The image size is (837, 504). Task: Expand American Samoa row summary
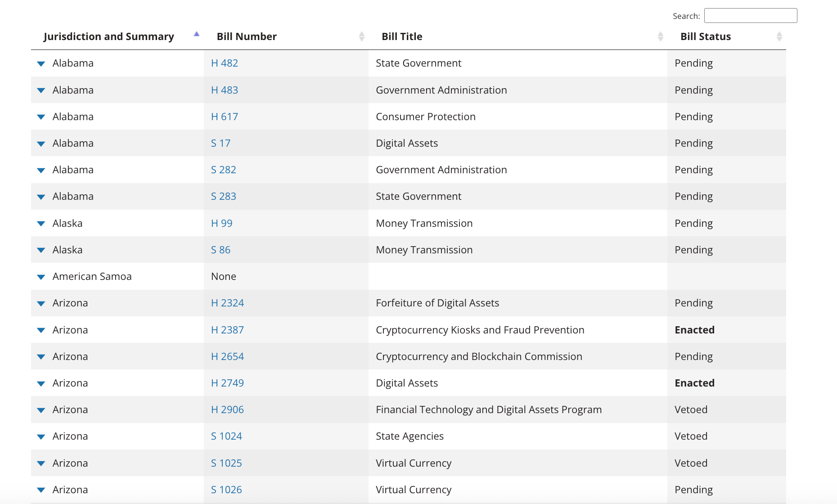click(41, 277)
